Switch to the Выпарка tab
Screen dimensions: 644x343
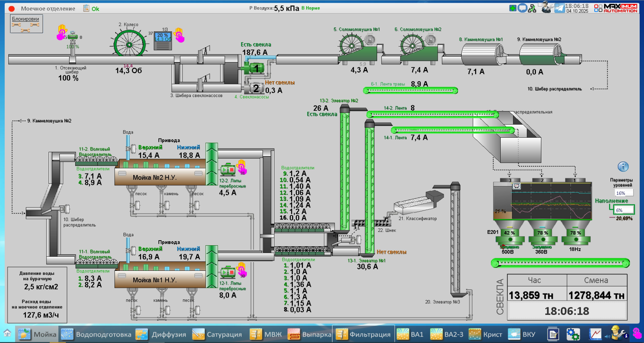tap(309, 334)
